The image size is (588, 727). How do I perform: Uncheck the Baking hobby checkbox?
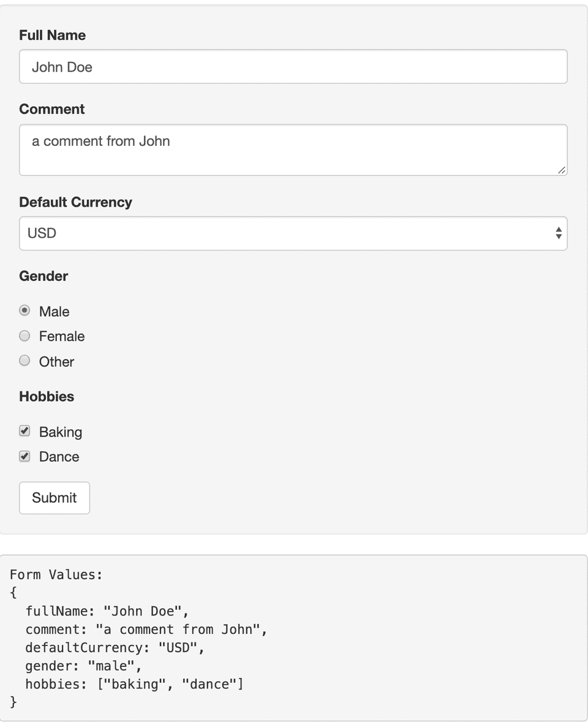(24, 431)
